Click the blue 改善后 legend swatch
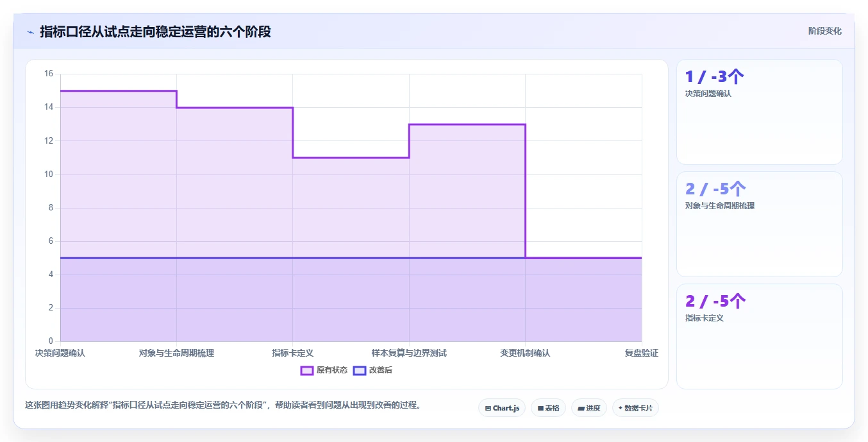Screen dimensions: 868x442 tap(360, 370)
